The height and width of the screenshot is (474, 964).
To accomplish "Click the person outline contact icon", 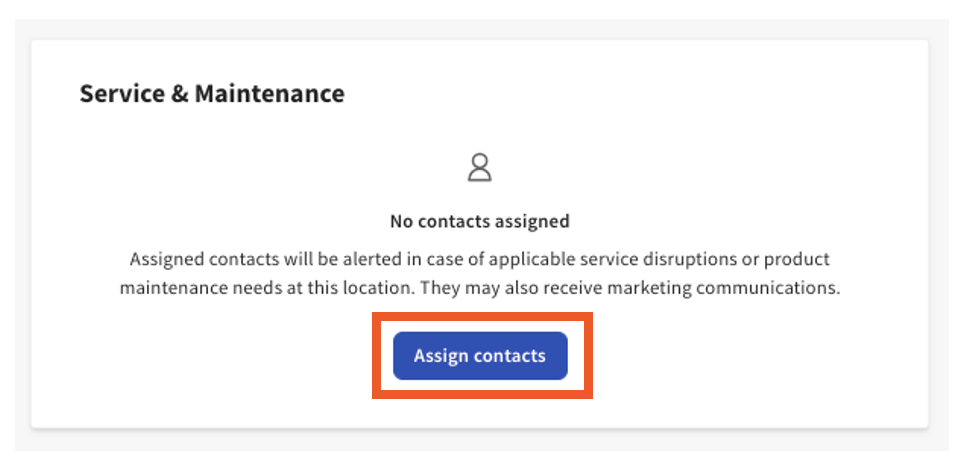I will pos(480,167).
